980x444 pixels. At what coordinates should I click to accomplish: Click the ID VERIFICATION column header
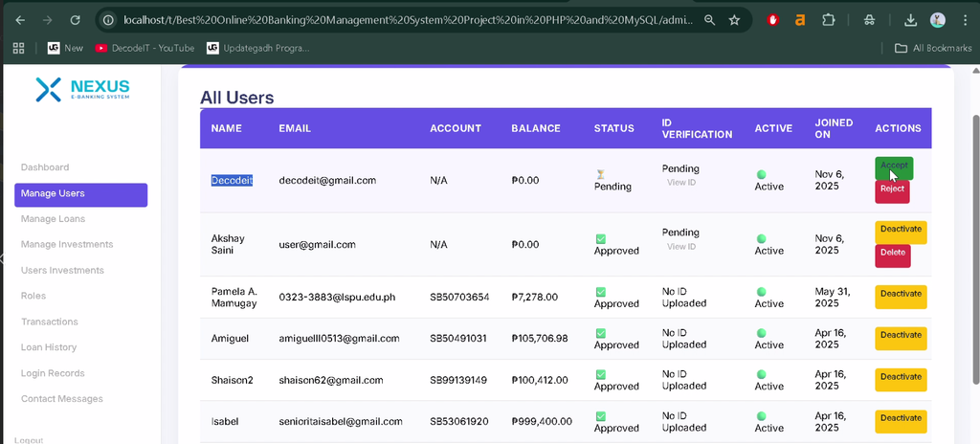click(x=697, y=128)
